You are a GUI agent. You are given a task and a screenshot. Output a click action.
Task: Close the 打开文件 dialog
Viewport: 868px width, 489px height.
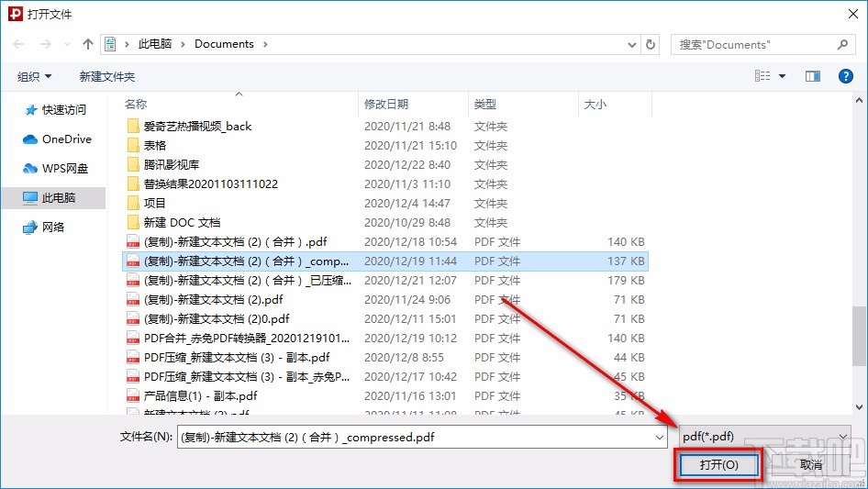pyautogui.click(x=852, y=14)
